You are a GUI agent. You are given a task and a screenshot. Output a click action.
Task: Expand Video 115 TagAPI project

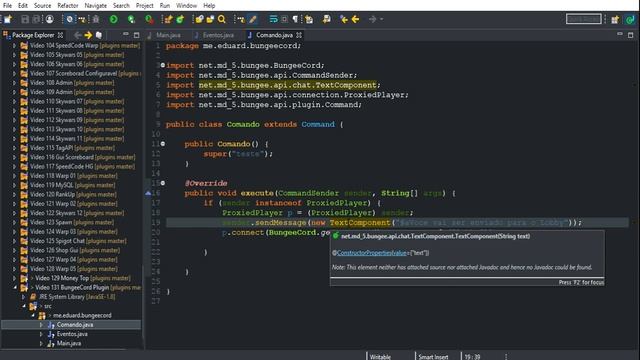[x=14, y=148]
